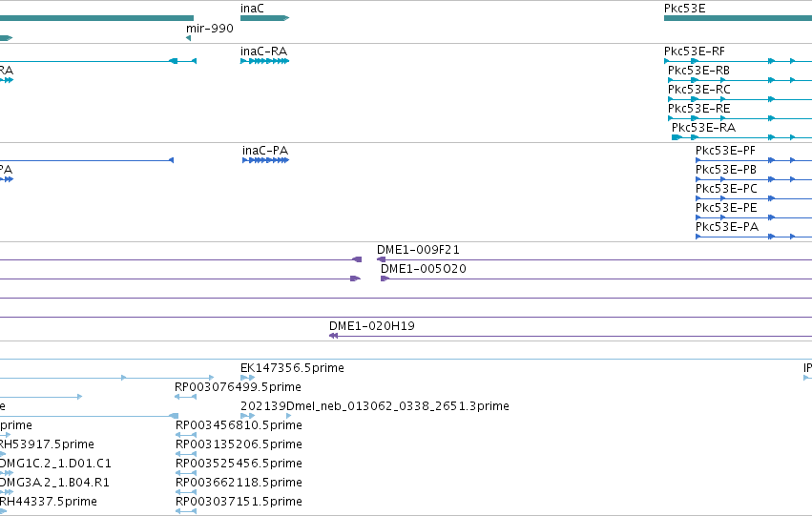Click the RP003456810.5prime EST feature

(186, 435)
